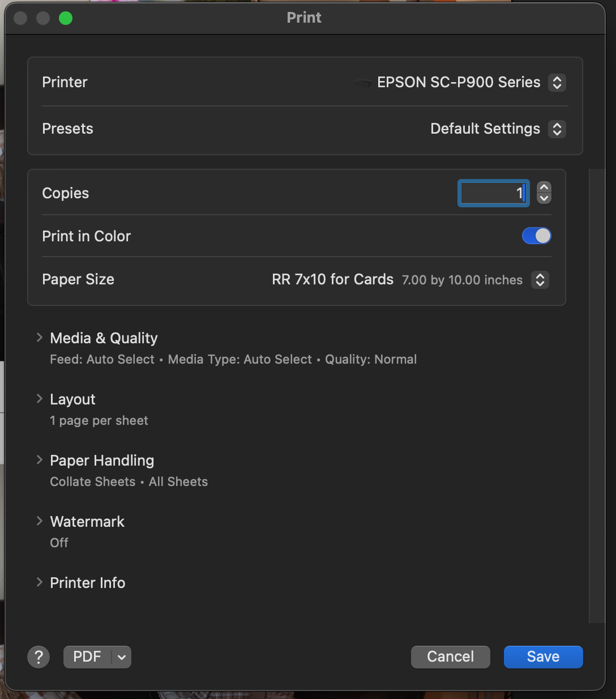Click the Cancel button

[x=450, y=657]
